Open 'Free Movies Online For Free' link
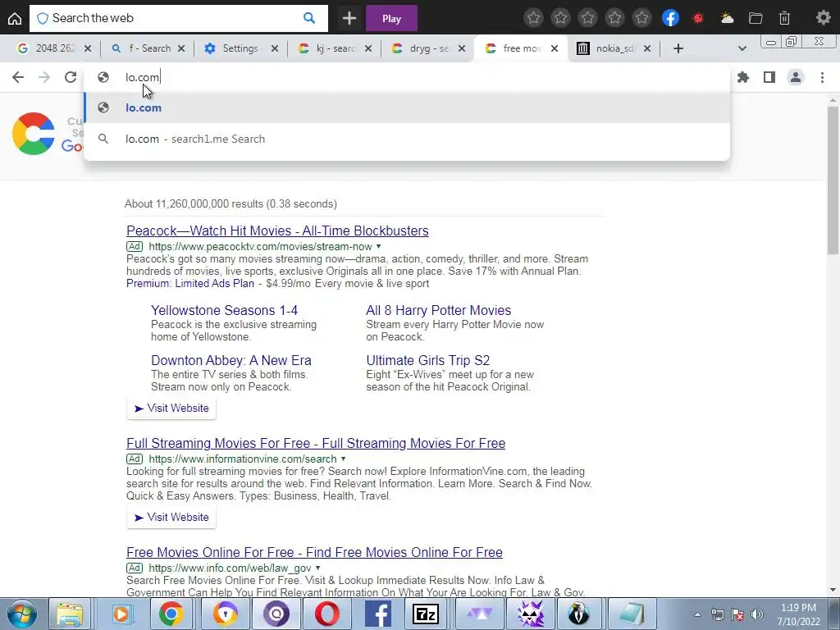The image size is (840, 630). point(314,552)
